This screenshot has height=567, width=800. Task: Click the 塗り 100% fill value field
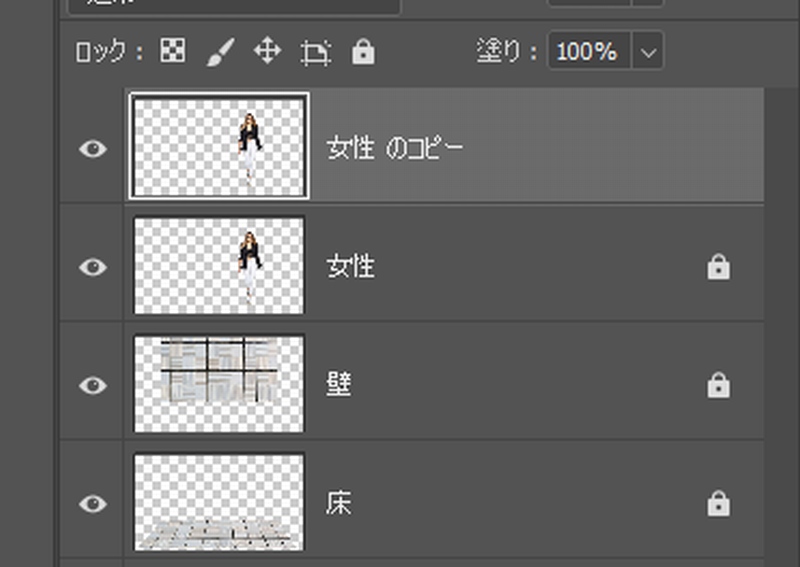[x=588, y=52]
